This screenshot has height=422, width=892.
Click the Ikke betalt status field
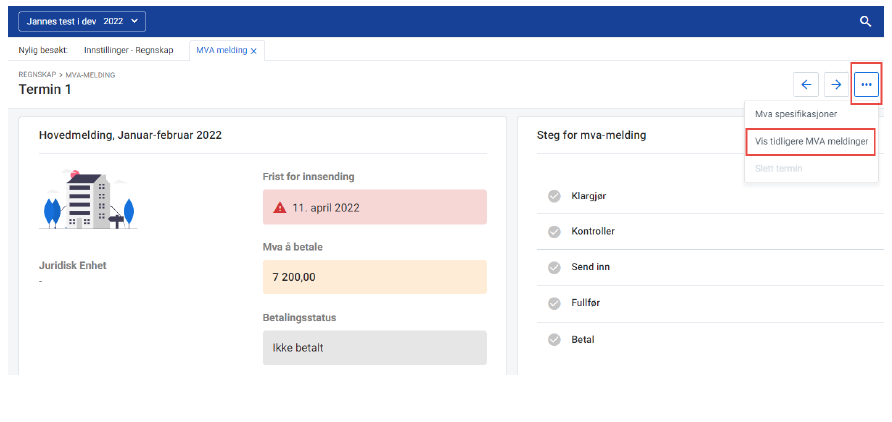[374, 348]
